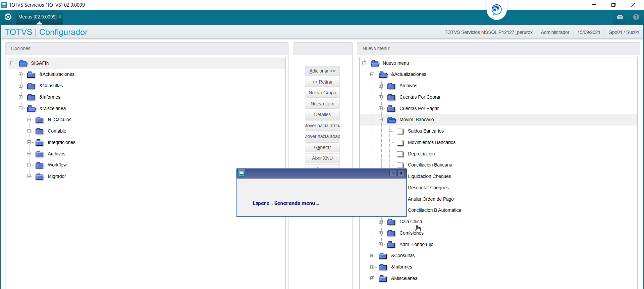
Task: Select the Anular Orden de Pago item
Action: click(431, 199)
